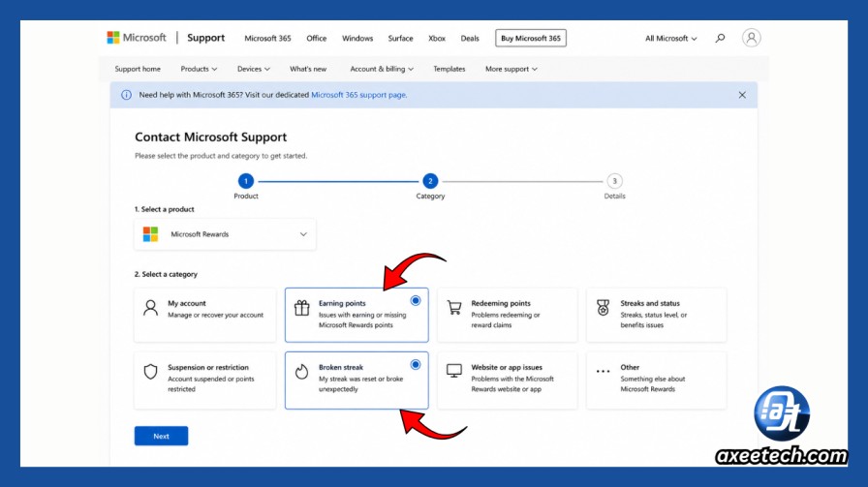This screenshot has width=868, height=487.
Task: Open the Microsoft 365 top menu item
Action: pyautogui.click(x=267, y=38)
